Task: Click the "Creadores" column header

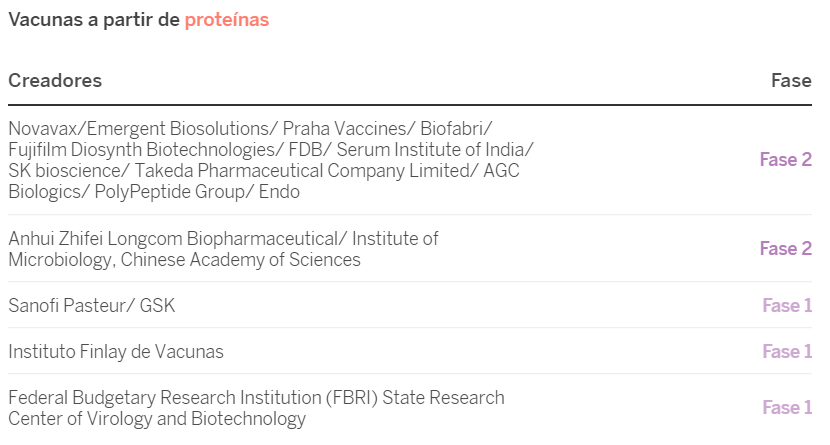Action: point(55,80)
